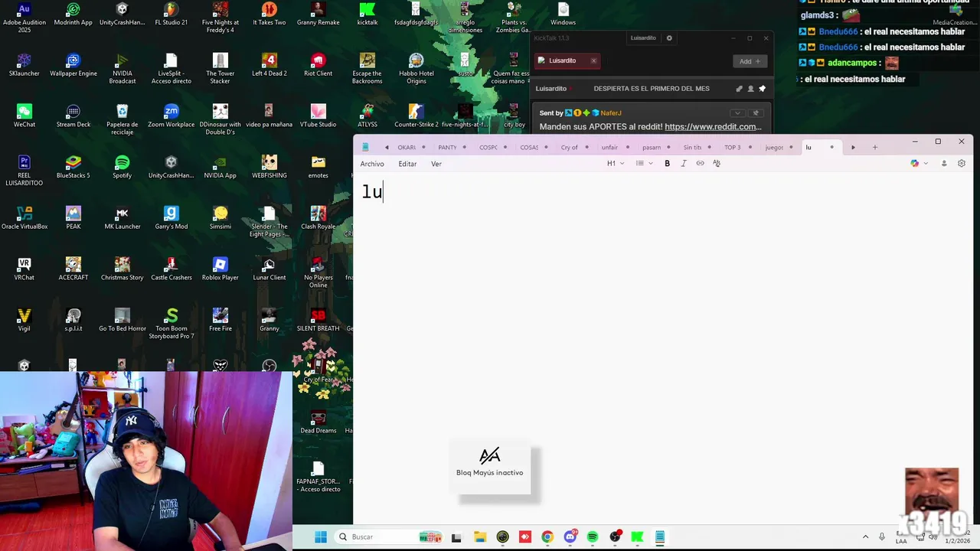Image resolution: width=980 pixels, height=551 pixels.
Task: Open Notepad settings gear
Action: click(962, 163)
